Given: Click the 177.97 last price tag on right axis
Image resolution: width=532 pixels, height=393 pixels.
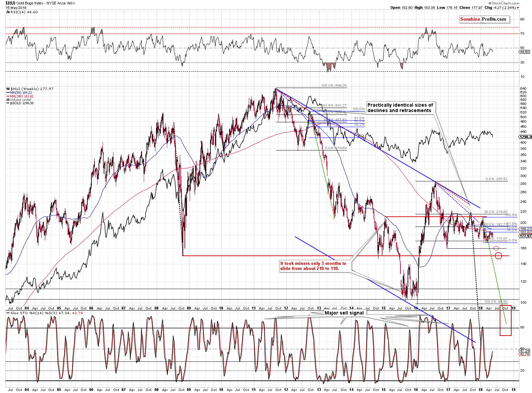Looking at the screenshot, I should (526, 236).
